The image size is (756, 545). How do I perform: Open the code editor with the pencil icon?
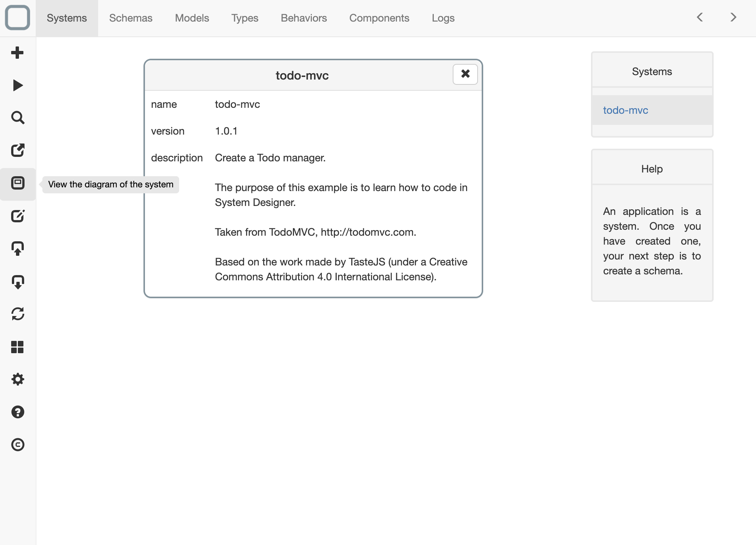17,216
